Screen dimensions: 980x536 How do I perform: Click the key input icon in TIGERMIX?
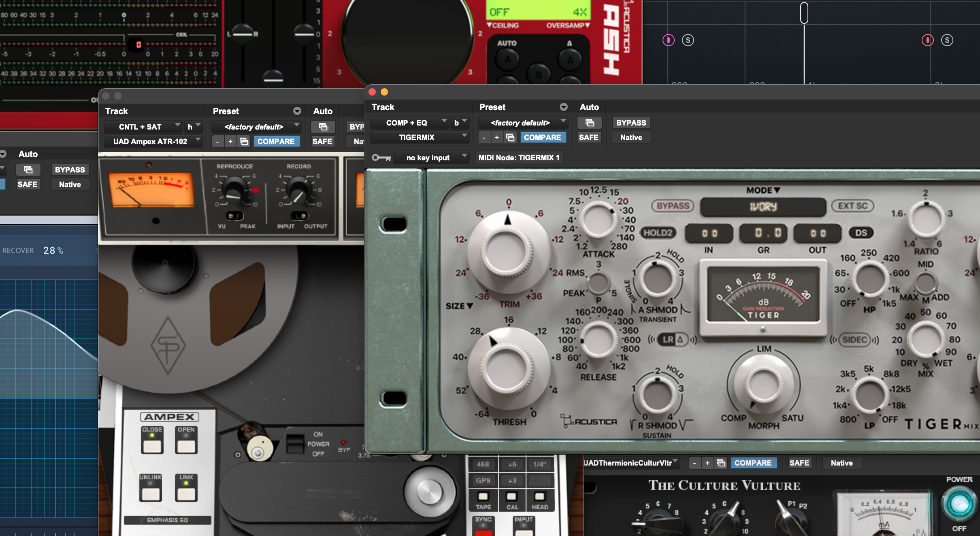[x=381, y=157]
